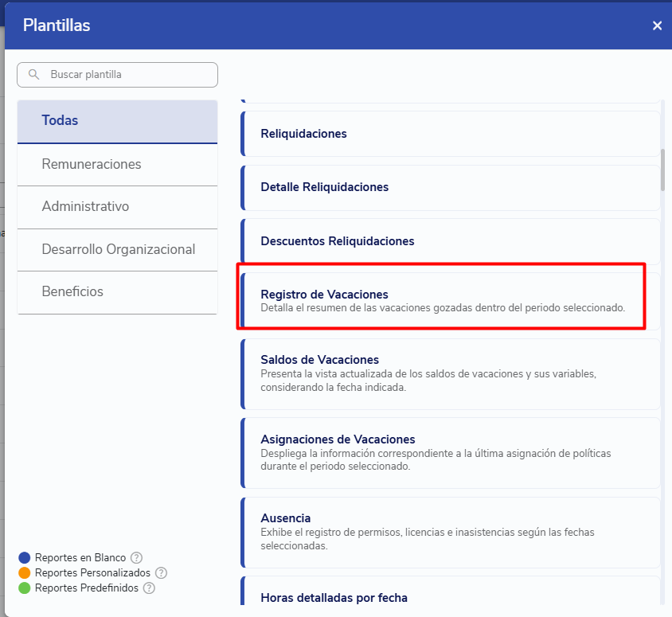
Task: Click the Plantillas dialog title
Action: click(57, 25)
